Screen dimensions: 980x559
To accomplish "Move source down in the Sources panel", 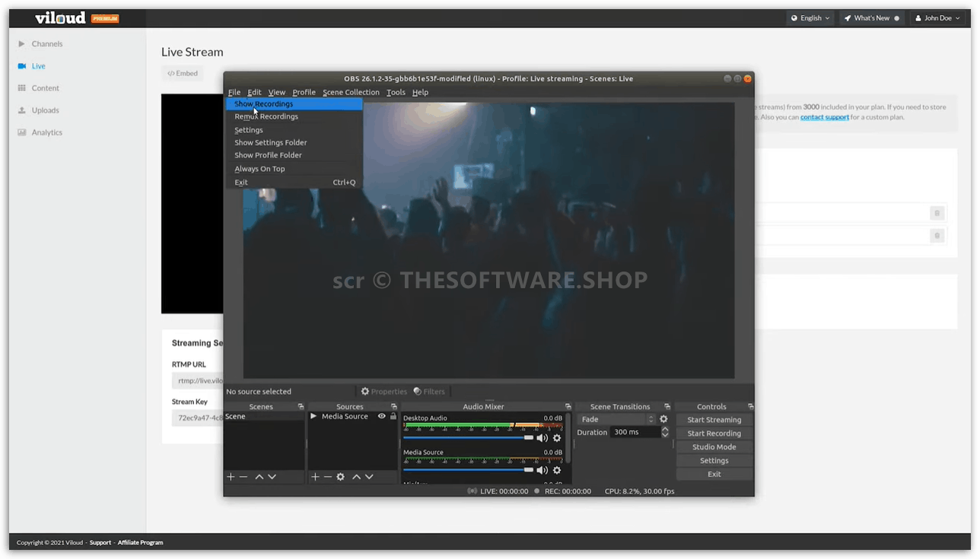I will [x=369, y=477].
